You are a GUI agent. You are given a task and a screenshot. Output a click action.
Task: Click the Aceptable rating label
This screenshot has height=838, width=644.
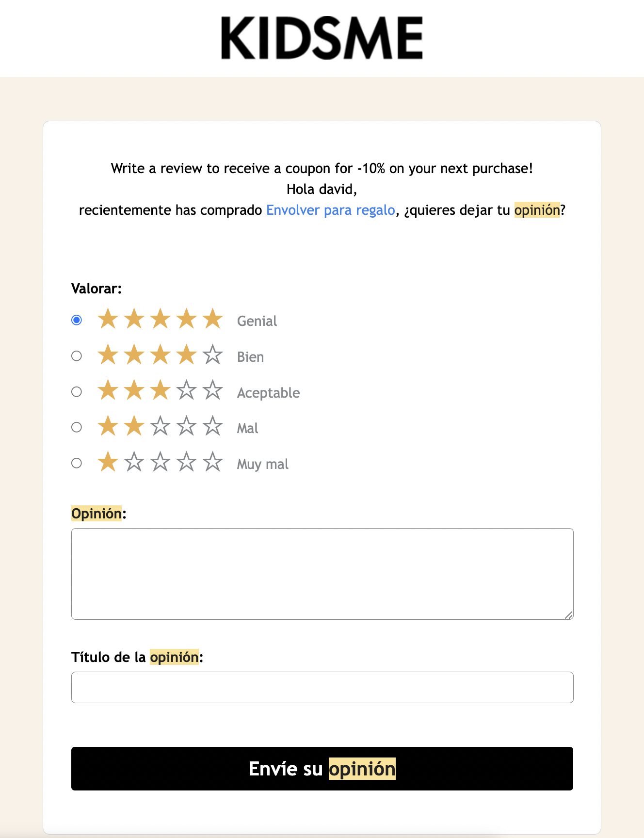268,393
